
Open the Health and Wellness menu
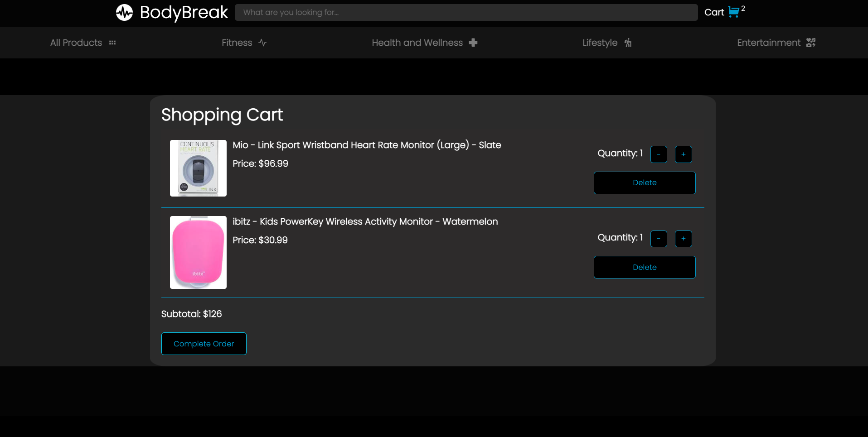point(417,42)
